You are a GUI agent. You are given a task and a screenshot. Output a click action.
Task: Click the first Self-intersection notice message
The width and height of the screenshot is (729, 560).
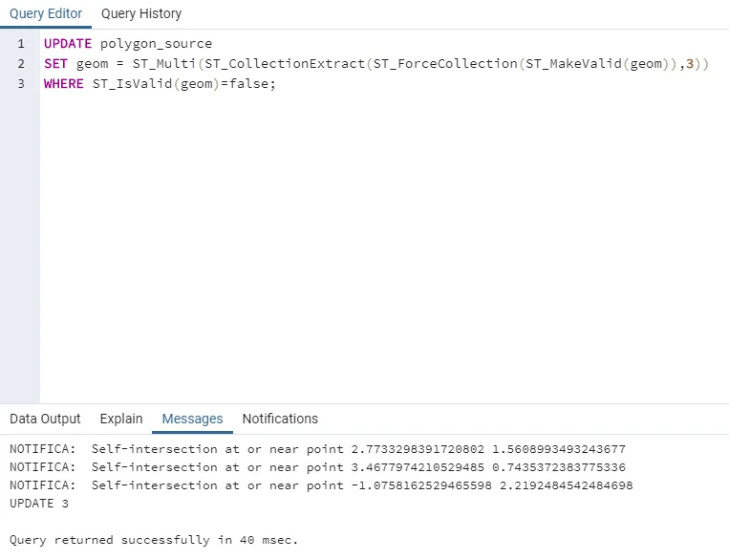click(x=317, y=449)
